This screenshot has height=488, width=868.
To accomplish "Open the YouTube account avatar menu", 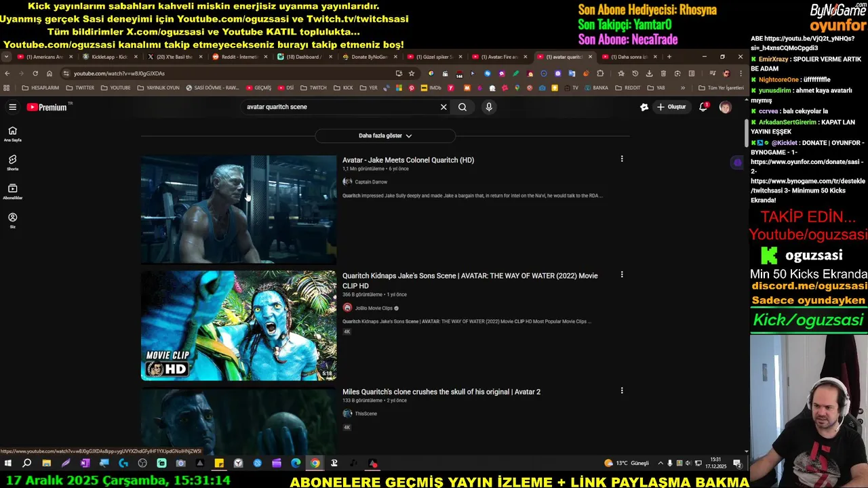I will click(x=725, y=107).
